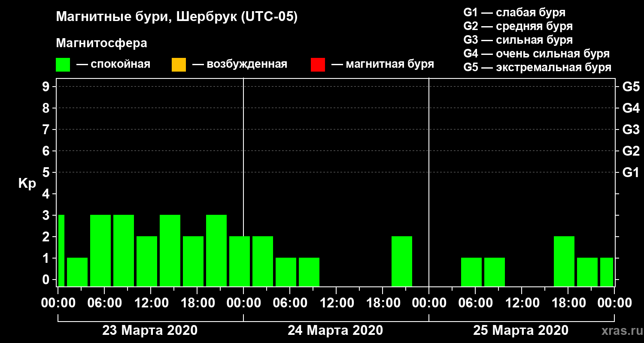
Task: Click the '— магнитная буря' legend label
Action: pyautogui.click(x=383, y=64)
